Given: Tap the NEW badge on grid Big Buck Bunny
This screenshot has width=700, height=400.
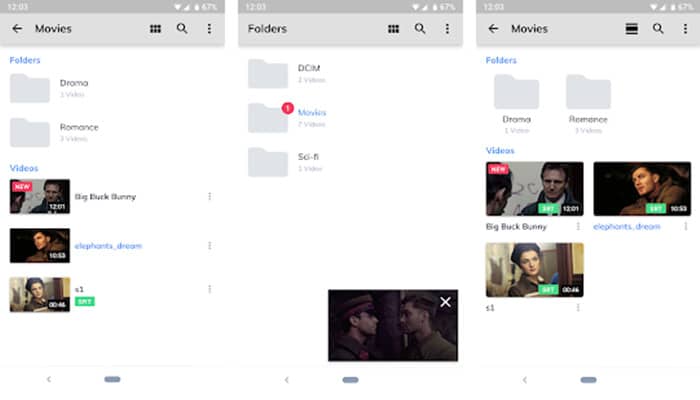Looking at the screenshot, I should 498,169.
